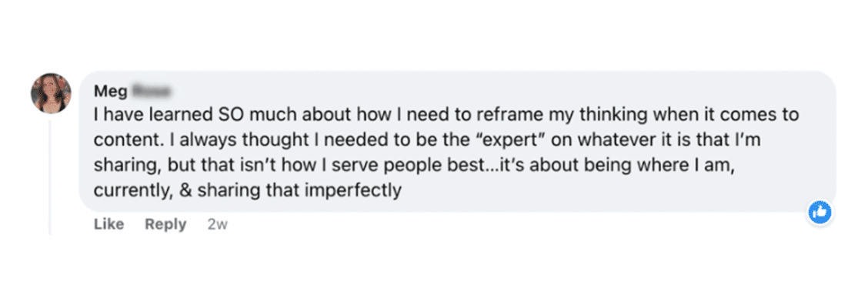Reply to Meg's comment

coord(165,224)
